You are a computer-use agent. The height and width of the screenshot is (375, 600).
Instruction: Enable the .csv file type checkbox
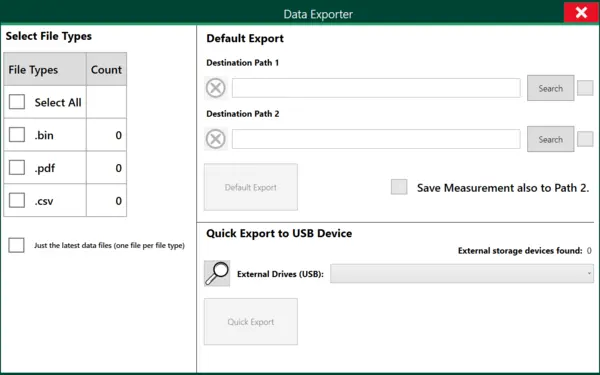(17, 201)
